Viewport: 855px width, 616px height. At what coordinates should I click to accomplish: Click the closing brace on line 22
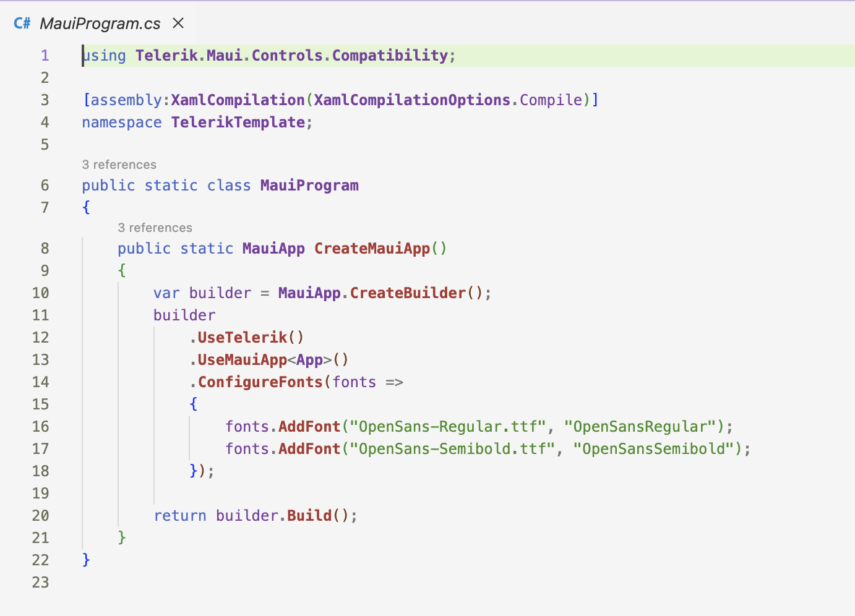coord(85,560)
